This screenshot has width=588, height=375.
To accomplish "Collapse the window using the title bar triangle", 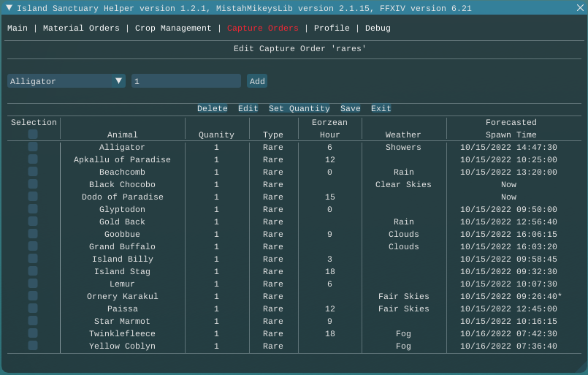I will click(9, 8).
